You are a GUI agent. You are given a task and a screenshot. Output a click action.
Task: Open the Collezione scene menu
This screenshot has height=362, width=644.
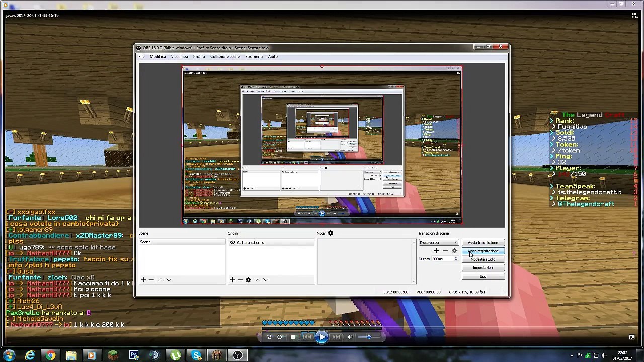[x=225, y=56]
